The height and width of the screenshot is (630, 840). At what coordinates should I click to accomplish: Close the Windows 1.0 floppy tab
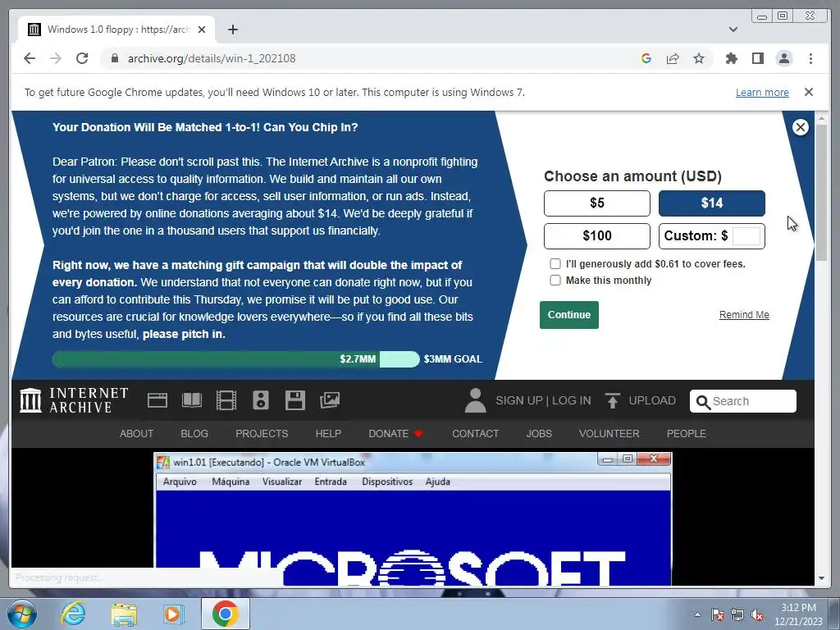pos(202,30)
